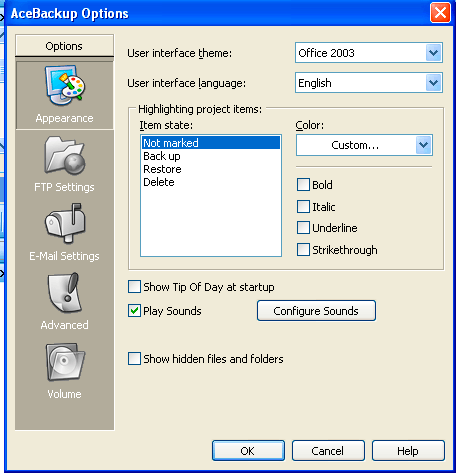Click the English language field
Screen dimensions: 456x473
(369, 83)
